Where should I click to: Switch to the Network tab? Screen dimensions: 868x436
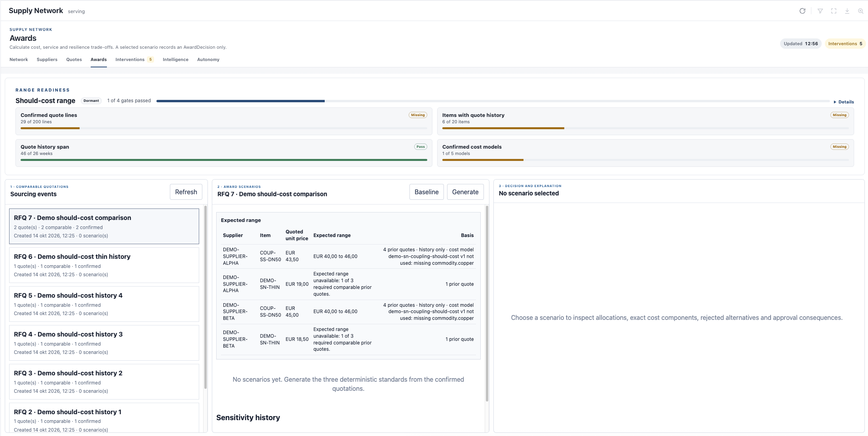pos(19,59)
